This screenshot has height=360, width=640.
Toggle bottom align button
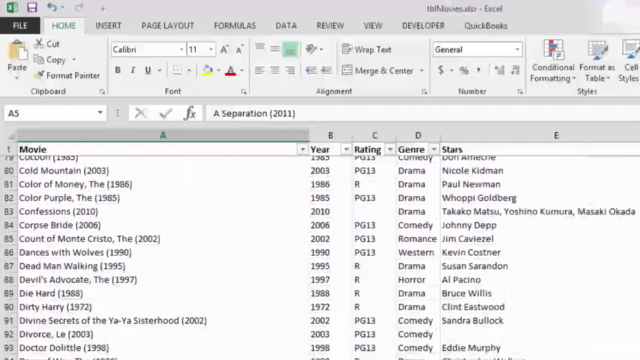(x=290, y=49)
